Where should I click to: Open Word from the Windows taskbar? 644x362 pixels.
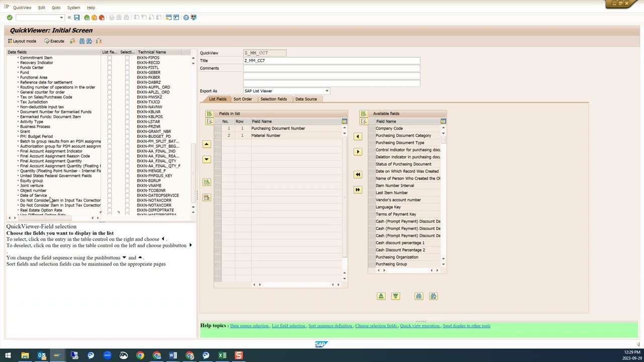(173, 356)
